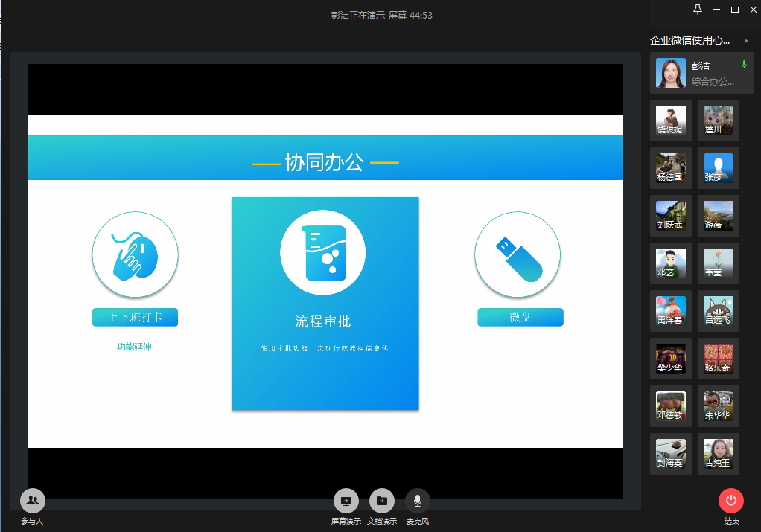
Task: Select participant 张彦's default avatar
Action: pyautogui.click(x=719, y=167)
